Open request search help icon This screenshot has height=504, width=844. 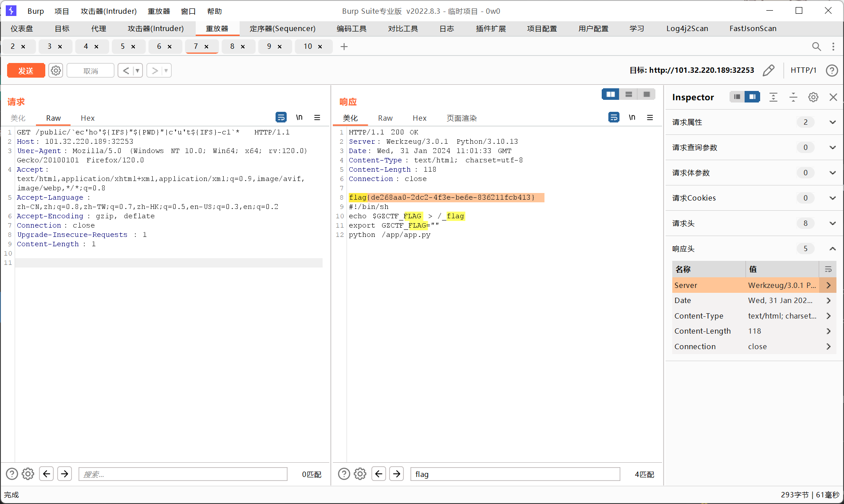pos(12,474)
